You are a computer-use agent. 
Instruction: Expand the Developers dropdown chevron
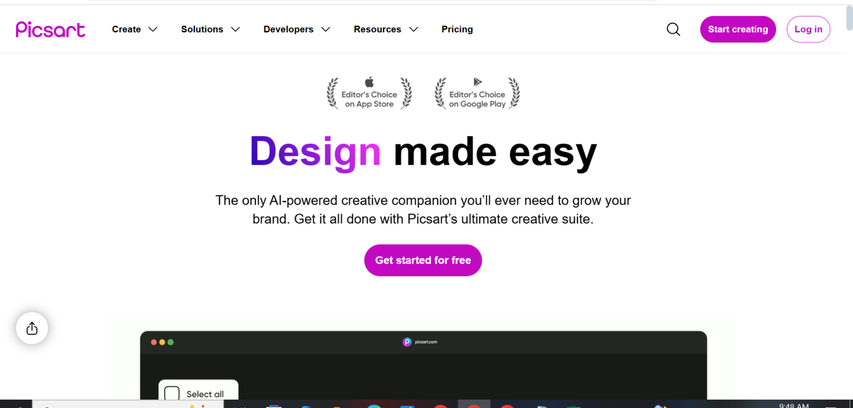click(325, 29)
